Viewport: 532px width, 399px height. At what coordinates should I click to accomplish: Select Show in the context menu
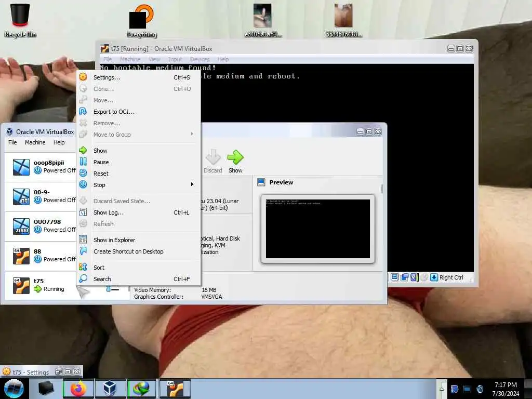point(139,151)
